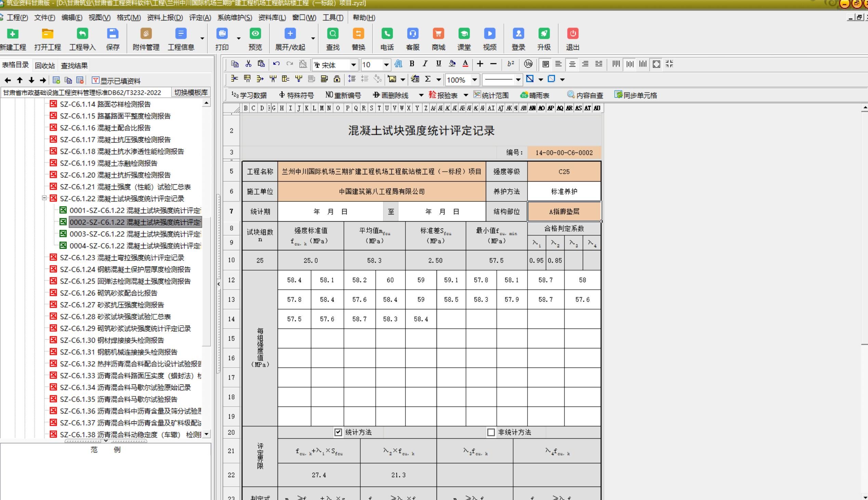
Task: Click the copy icon in format toolbar
Action: coord(235,64)
